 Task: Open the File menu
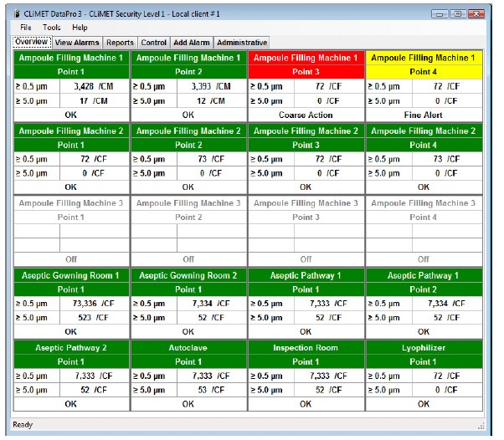point(25,28)
